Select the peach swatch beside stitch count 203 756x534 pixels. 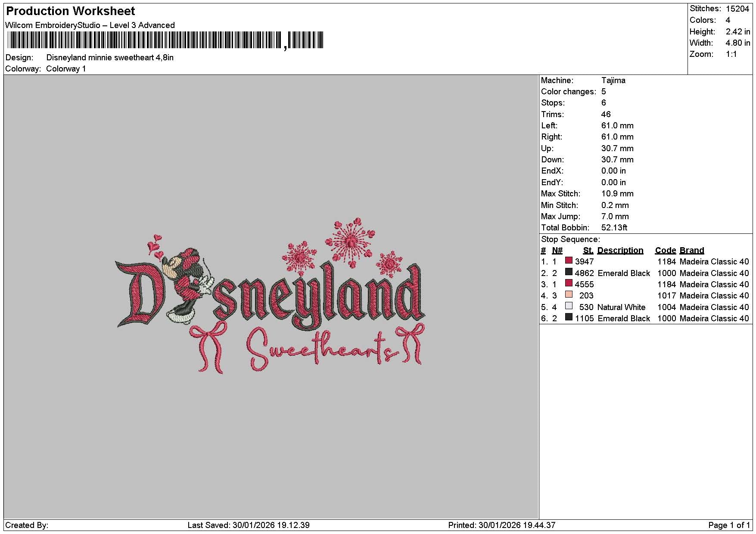click(x=569, y=295)
